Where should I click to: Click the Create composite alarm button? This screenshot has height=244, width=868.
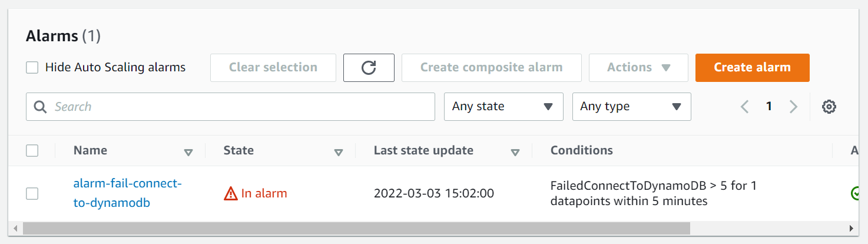(x=491, y=68)
